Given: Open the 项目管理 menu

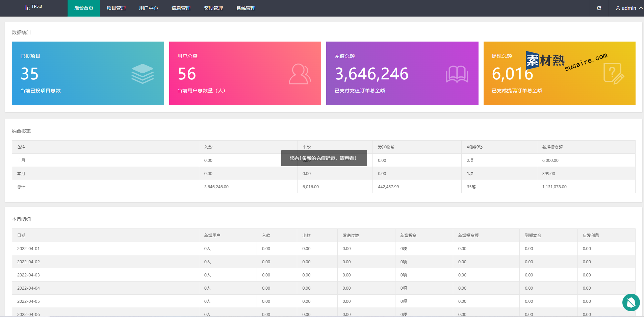Looking at the screenshot, I should click(x=116, y=8).
